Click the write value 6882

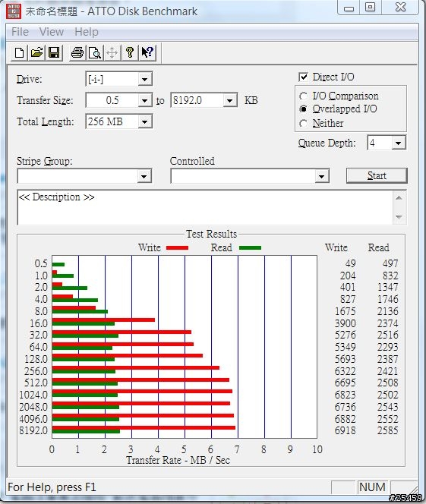click(346, 419)
